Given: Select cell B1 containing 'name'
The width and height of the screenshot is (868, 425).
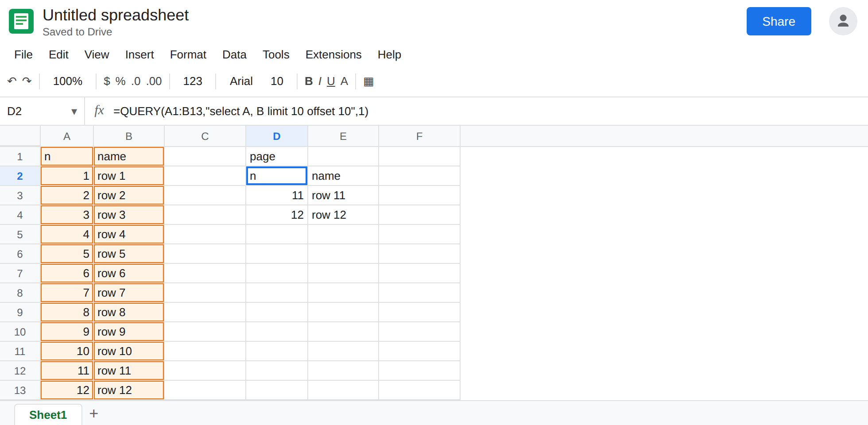Looking at the screenshot, I should pos(129,157).
